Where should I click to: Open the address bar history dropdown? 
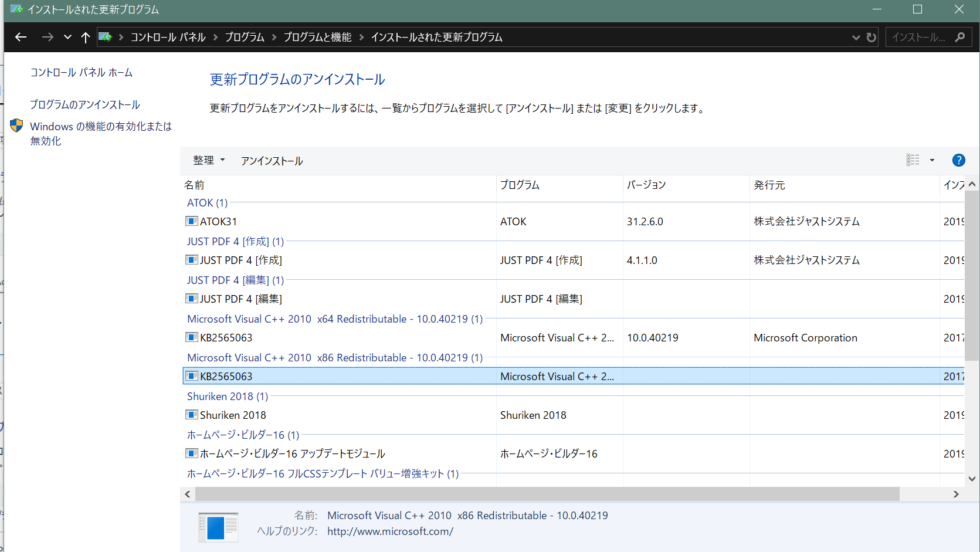point(856,38)
